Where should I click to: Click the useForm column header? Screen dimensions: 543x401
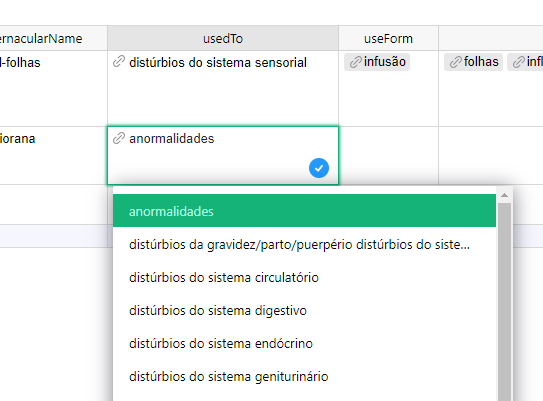[388, 38]
